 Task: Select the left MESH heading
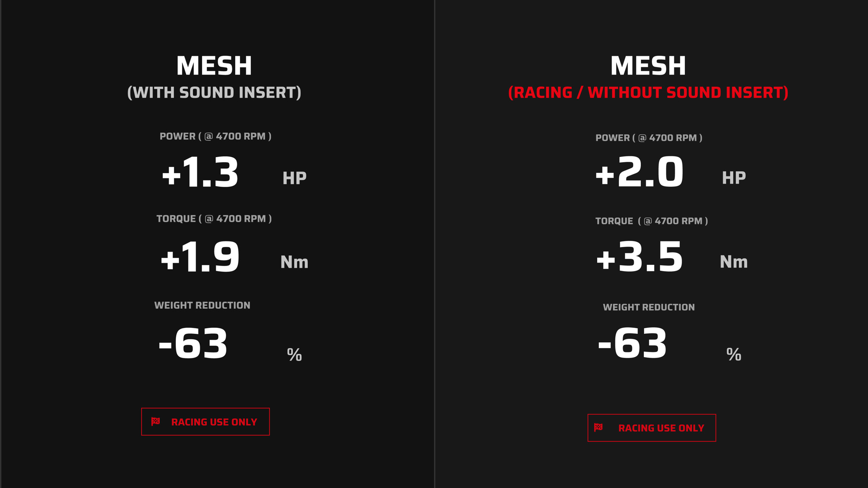pos(214,66)
